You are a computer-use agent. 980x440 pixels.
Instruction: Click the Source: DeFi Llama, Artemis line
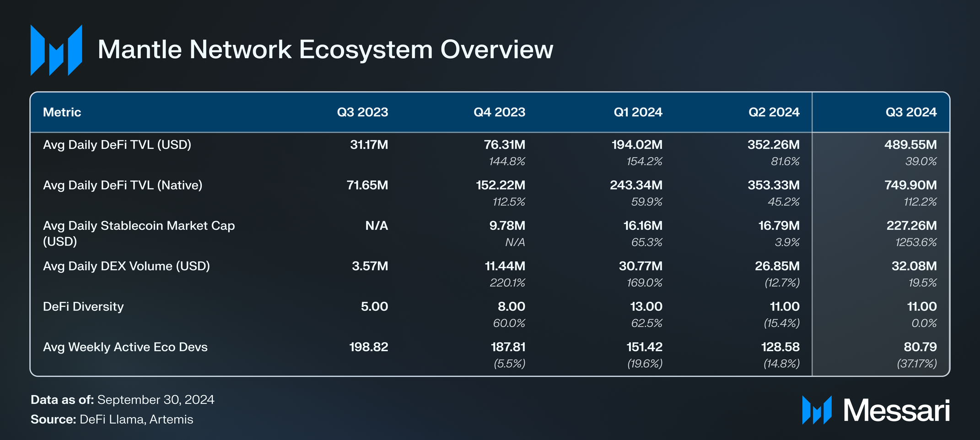coord(112,419)
